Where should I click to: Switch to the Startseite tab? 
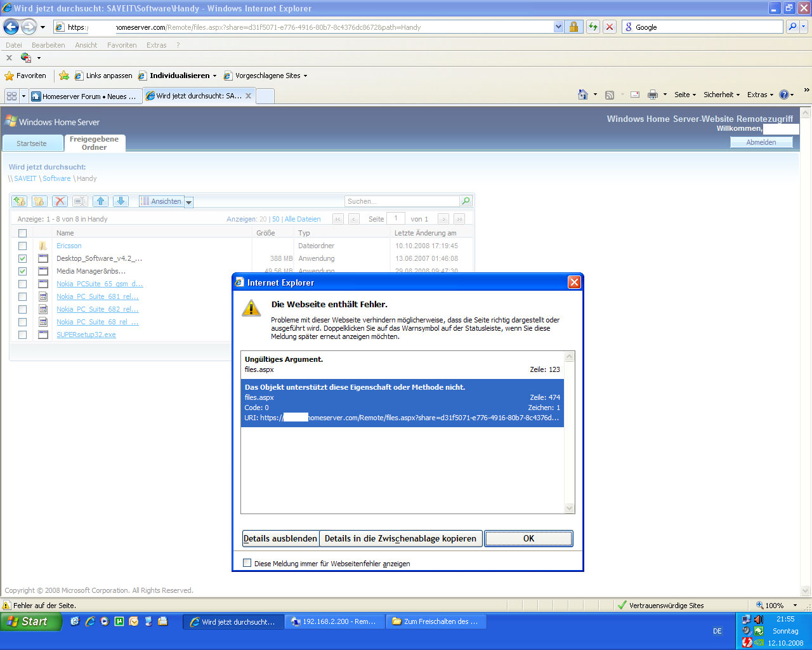coord(32,143)
